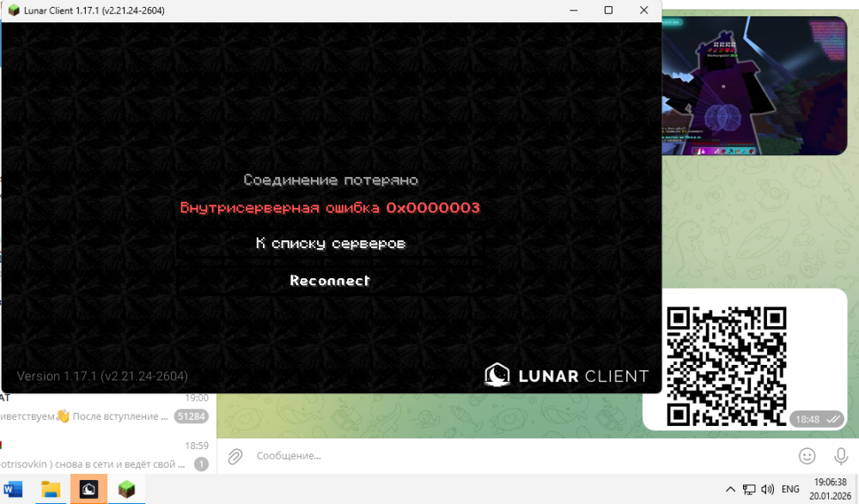Minimize the Lunar Client window
Screen dimensions: 859x504
(x=574, y=10)
